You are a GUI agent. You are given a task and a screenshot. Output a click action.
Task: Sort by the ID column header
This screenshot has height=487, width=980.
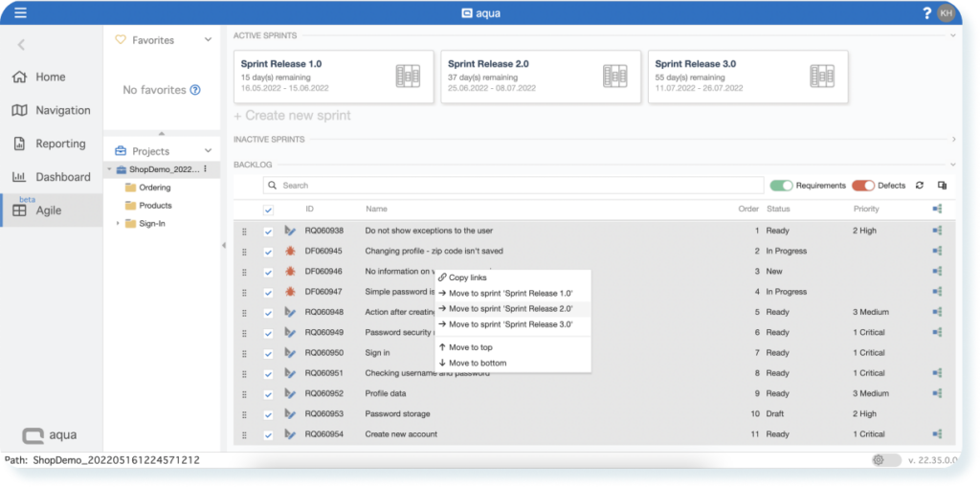(309, 209)
